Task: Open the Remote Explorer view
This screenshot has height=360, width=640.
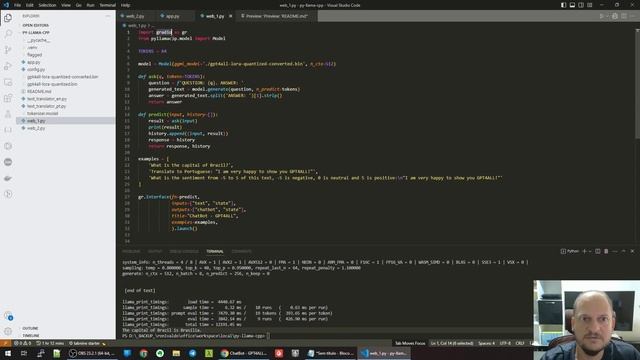Action: tap(8, 82)
